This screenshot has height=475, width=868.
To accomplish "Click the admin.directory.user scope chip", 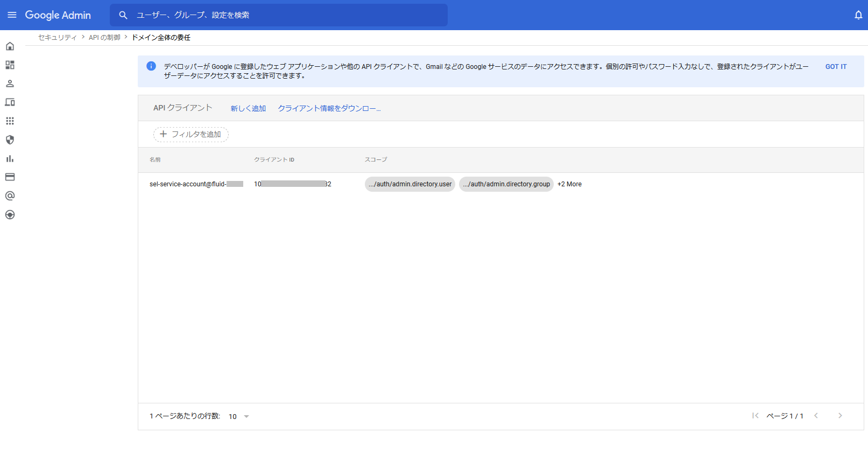I will coord(410,184).
